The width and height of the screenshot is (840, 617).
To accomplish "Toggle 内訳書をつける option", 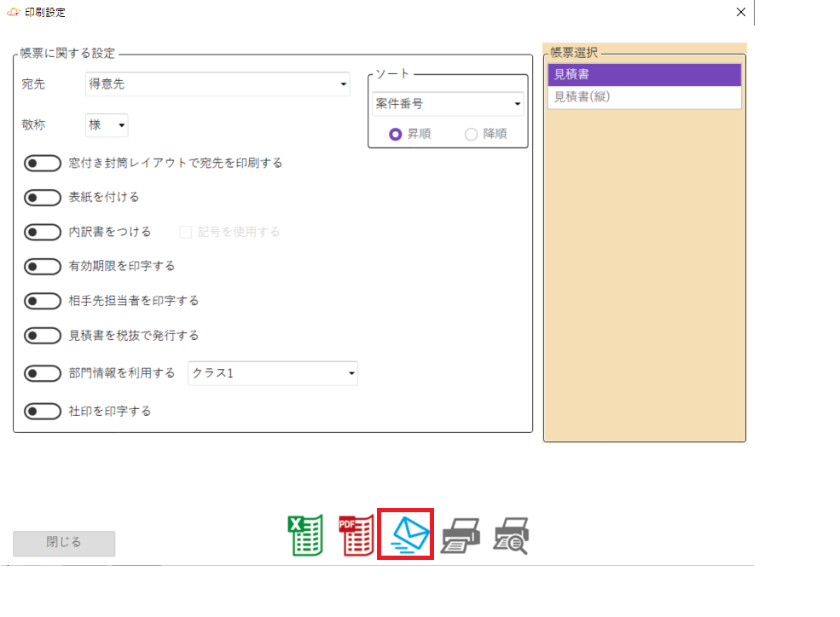I will coord(43,232).
